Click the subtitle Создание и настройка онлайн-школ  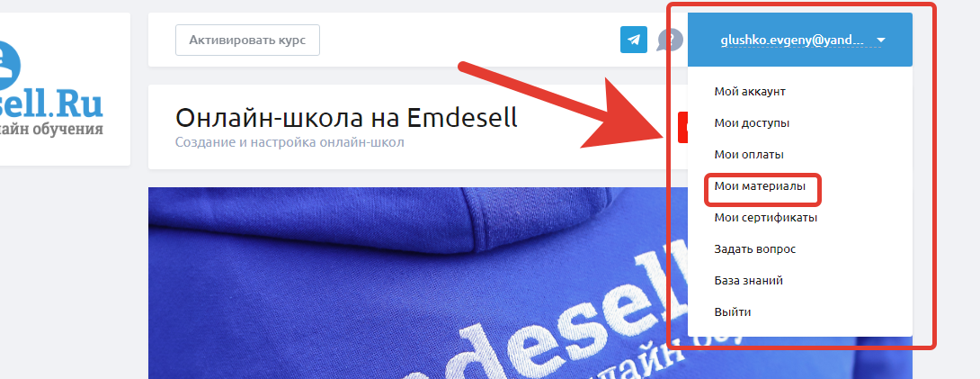point(290,142)
